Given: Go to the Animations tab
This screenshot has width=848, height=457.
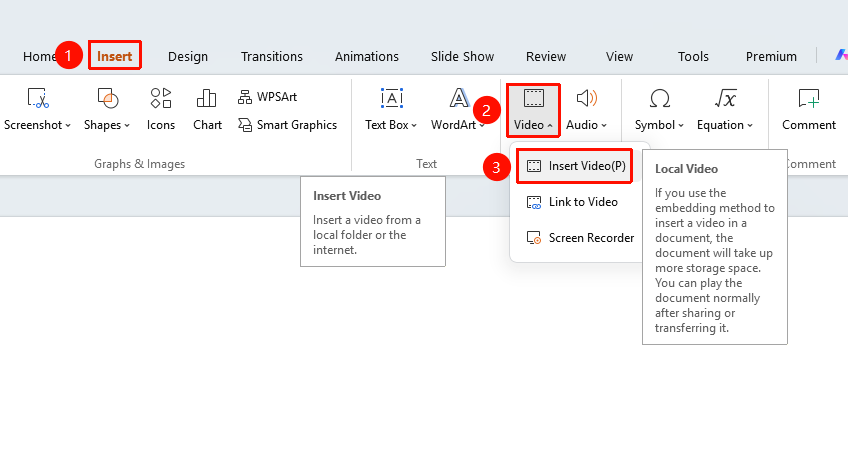Looking at the screenshot, I should pyautogui.click(x=367, y=56).
